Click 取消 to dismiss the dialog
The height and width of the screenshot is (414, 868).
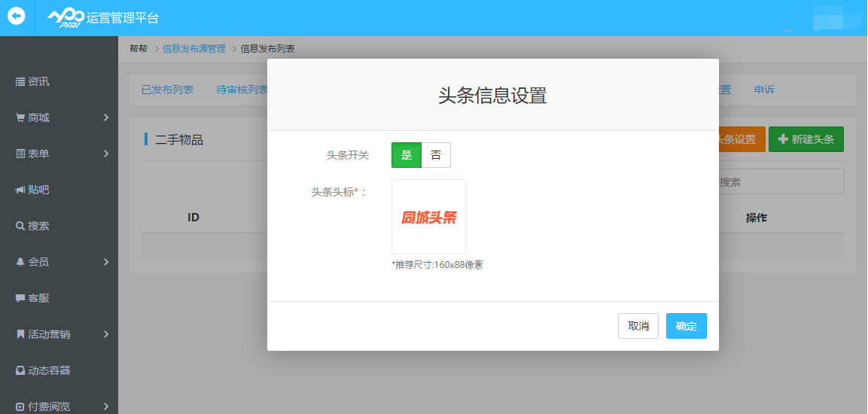pos(638,326)
